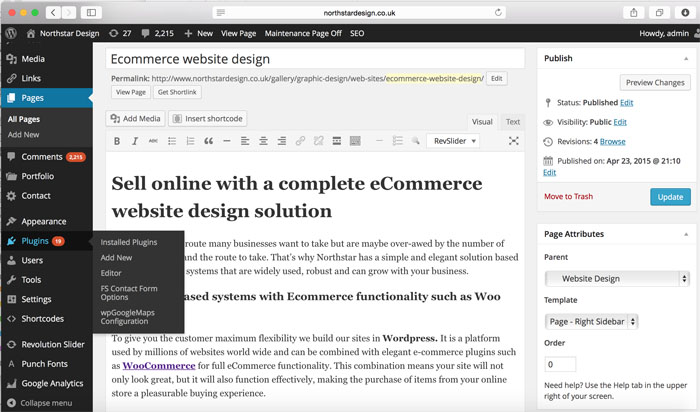Image resolution: width=700 pixels, height=412 pixels.
Task: Open Media in the sidebar
Action: [x=46, y=59]
